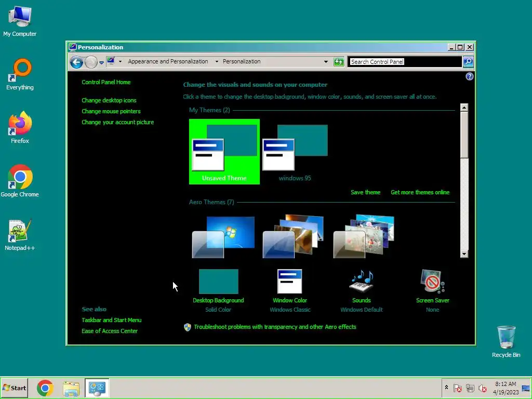Select the windows 95 theme
Image resolution: width=532 pixels, height=399 pixels.
295,152
